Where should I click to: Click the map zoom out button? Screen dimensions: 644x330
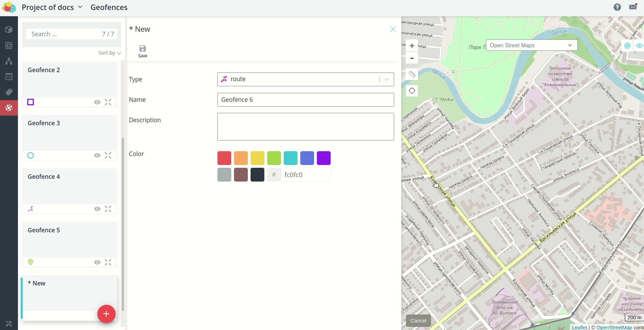pyautogui.click(x=412, y=58)
